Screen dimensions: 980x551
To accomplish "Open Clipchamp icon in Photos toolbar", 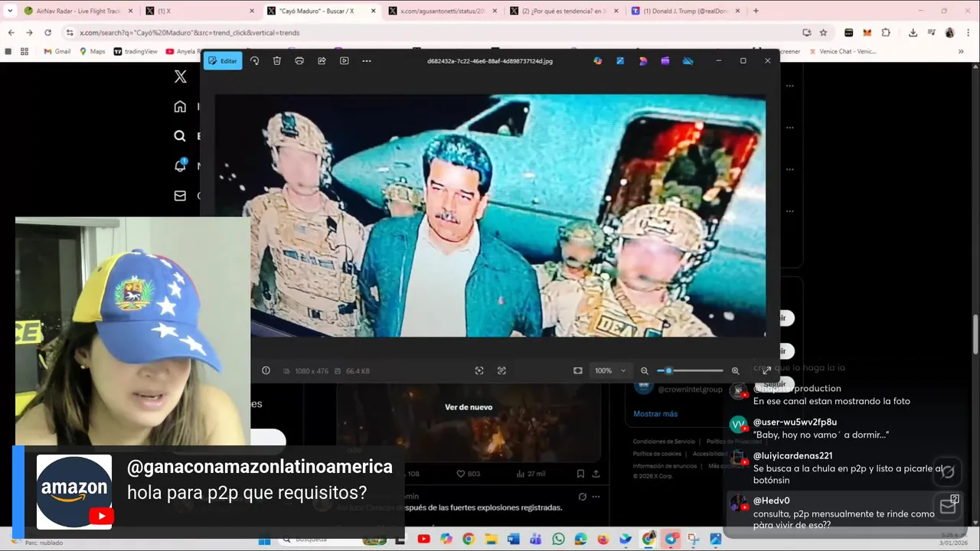I will (x=665, y=60).
